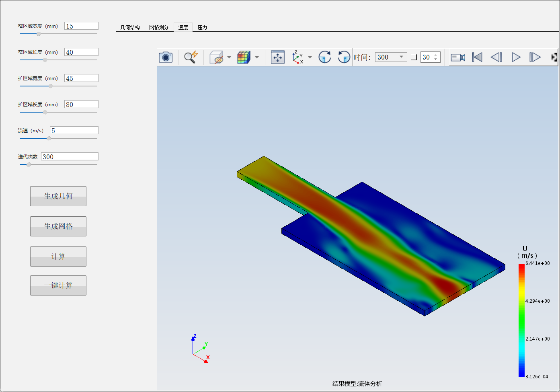
Task: Open the 压力 tab
Action: click(x=202, y=27)
